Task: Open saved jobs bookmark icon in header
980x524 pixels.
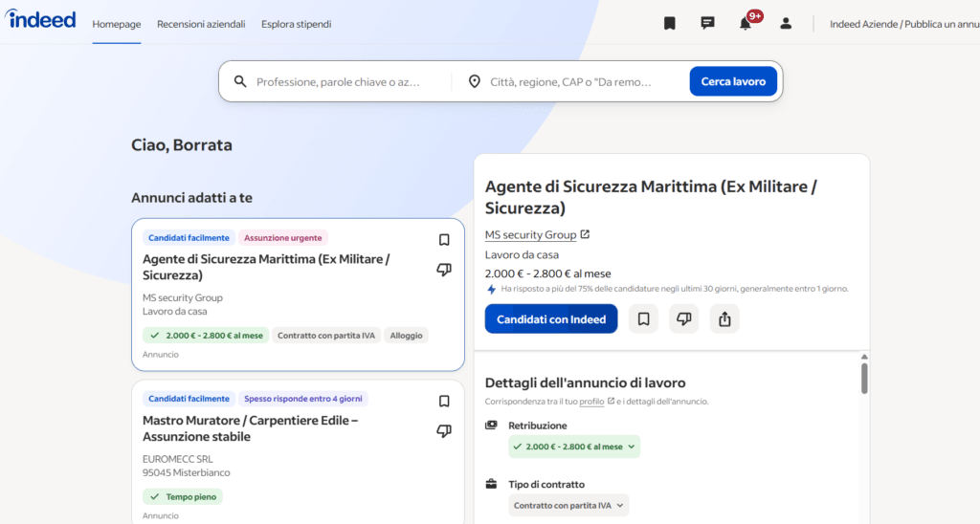Action: click(669, 24)
